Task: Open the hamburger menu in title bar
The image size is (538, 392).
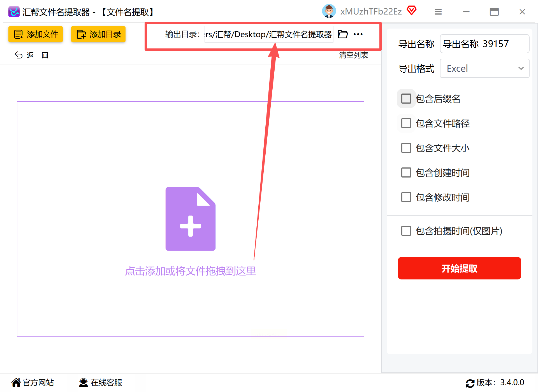Action: (x=438, y=12)
